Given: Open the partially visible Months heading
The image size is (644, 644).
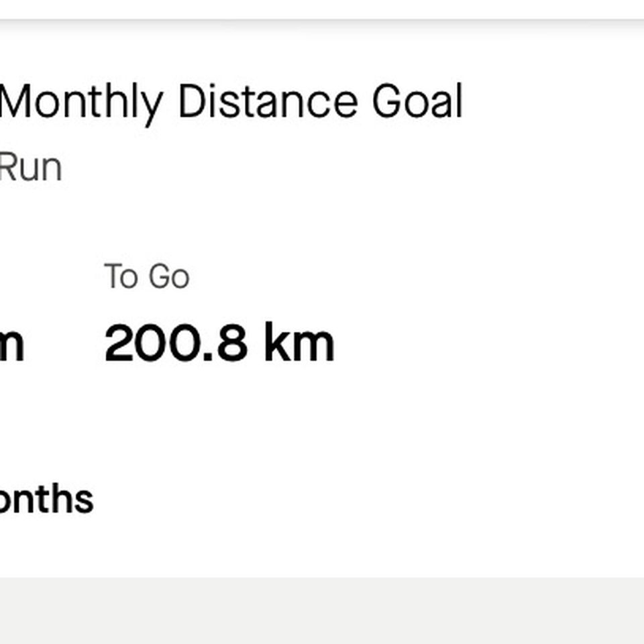Looking at the screenshot, I should point(46,499).
